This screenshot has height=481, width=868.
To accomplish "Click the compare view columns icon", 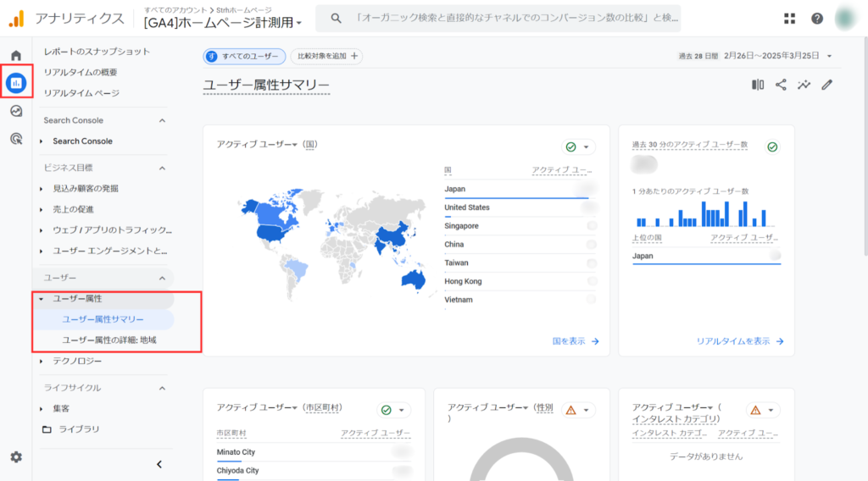I will point(758,85).
